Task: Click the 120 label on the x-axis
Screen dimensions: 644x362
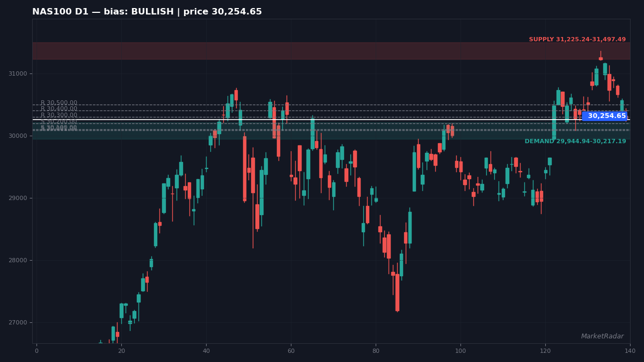Action: coord(545,351)
